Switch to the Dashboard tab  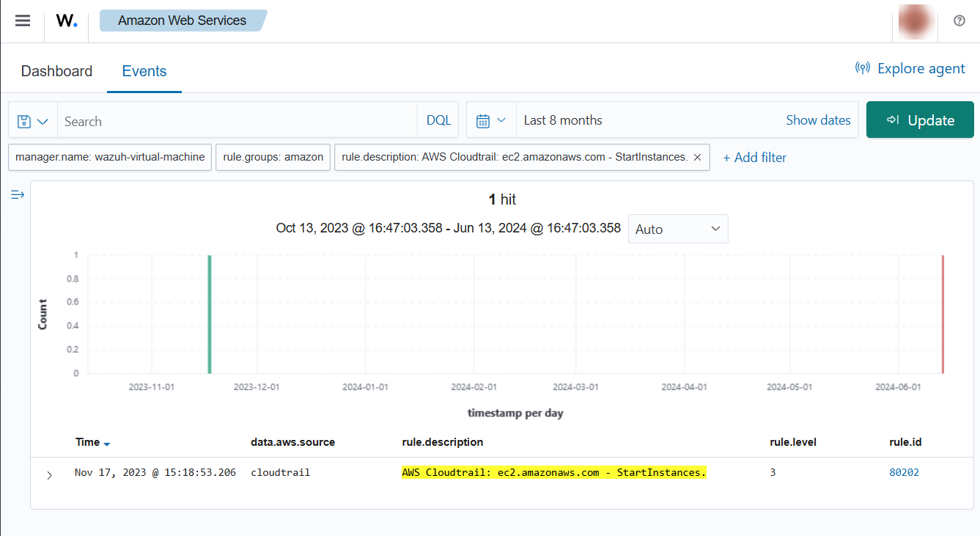coord(56,71)
